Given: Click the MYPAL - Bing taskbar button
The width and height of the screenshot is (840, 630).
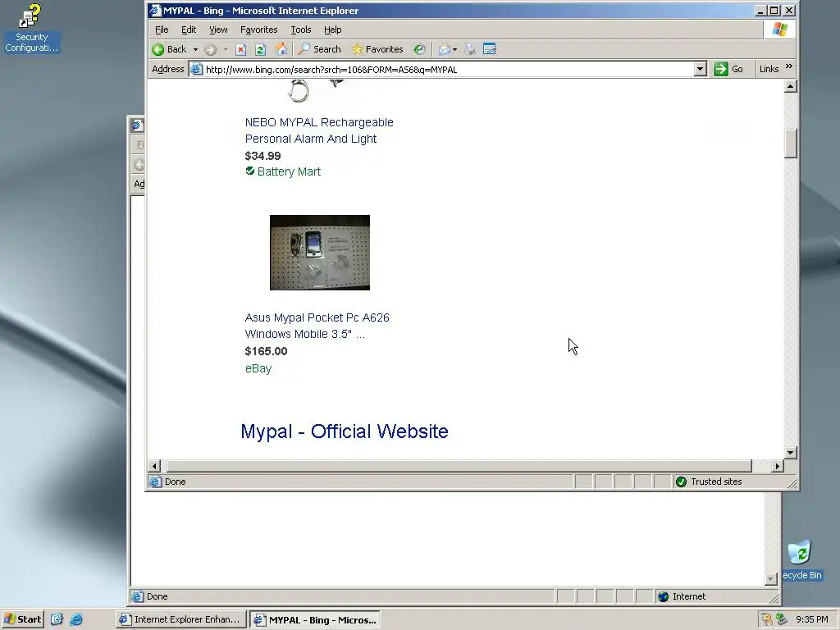Looking at the screenshot, I should [x=315, y=619].
